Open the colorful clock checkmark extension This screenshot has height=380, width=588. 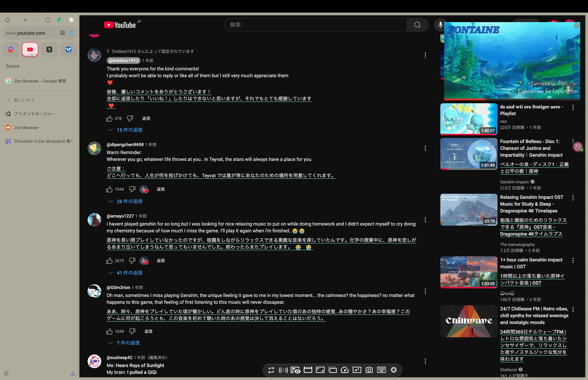pyautogui.click(x=71, y=20)
